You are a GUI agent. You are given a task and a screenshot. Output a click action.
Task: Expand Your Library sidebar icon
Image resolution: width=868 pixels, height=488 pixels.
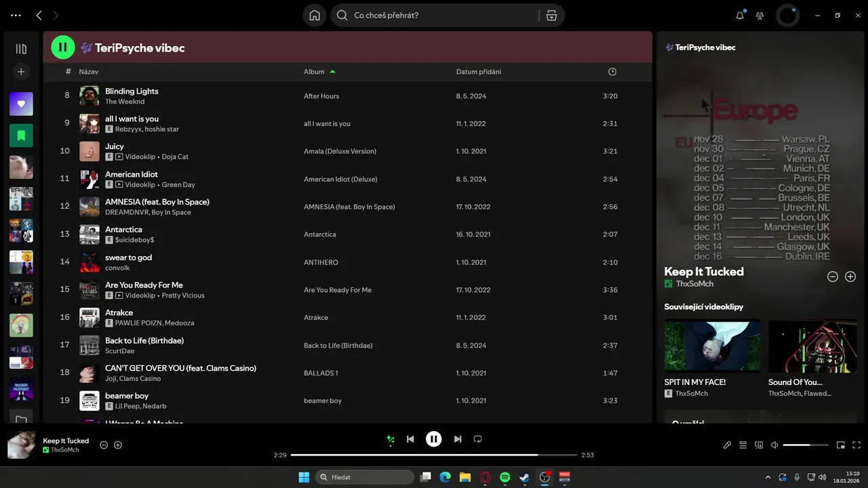click(21, 49)
